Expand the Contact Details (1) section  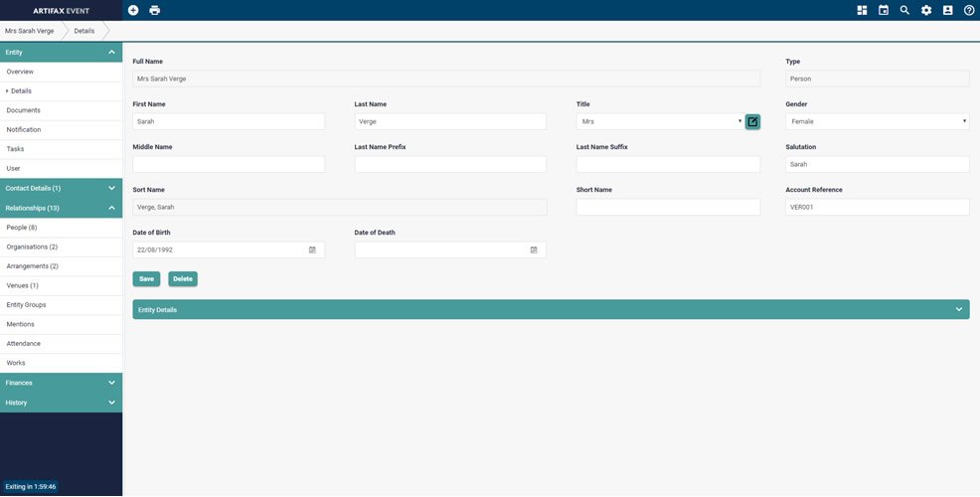point(62,188)
